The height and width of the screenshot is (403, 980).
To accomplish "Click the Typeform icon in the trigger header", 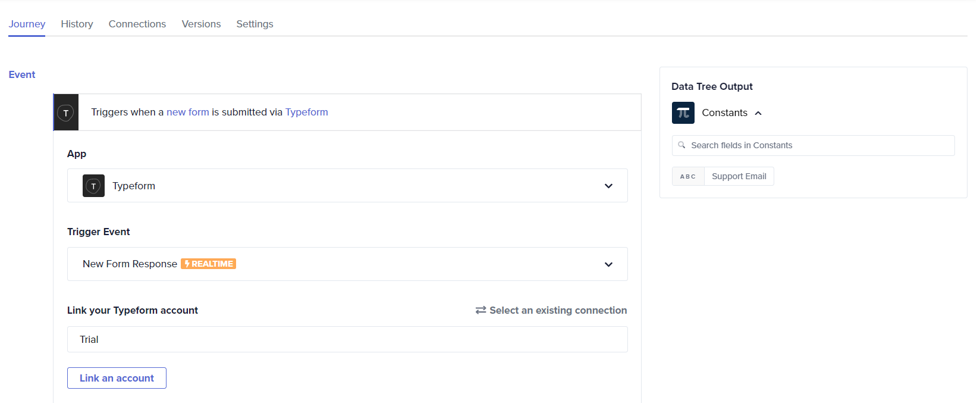I will click(x=66, y=113).
